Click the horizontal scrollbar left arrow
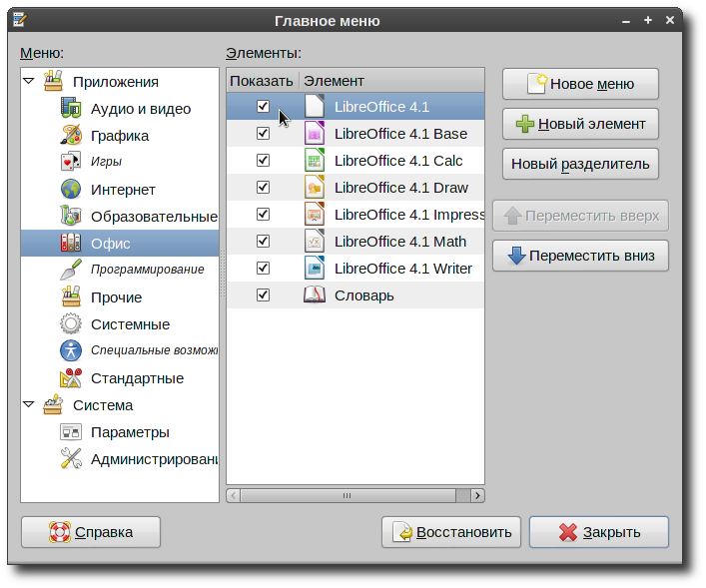This screenshot has width=706, height=588. pyautogui.click(x=234, y=496)
